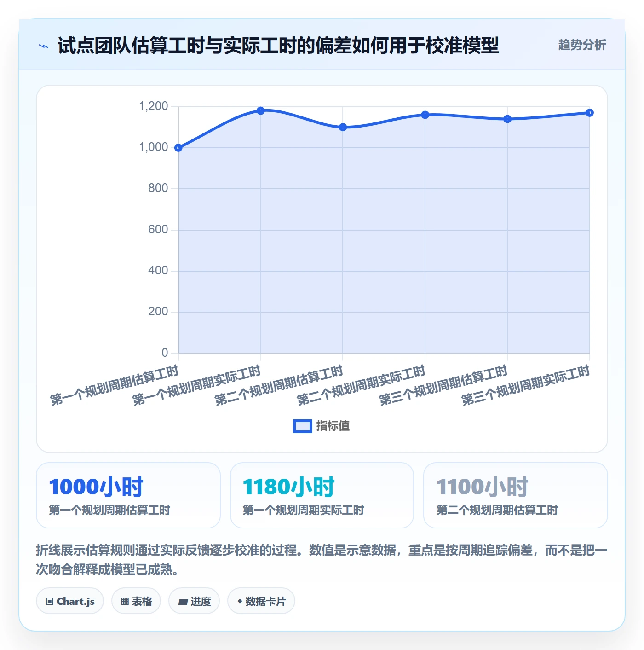644x650 pixels.
Task: Click the lightning icon beside the title
Action: pyautogui.click(x=44, y=46)
